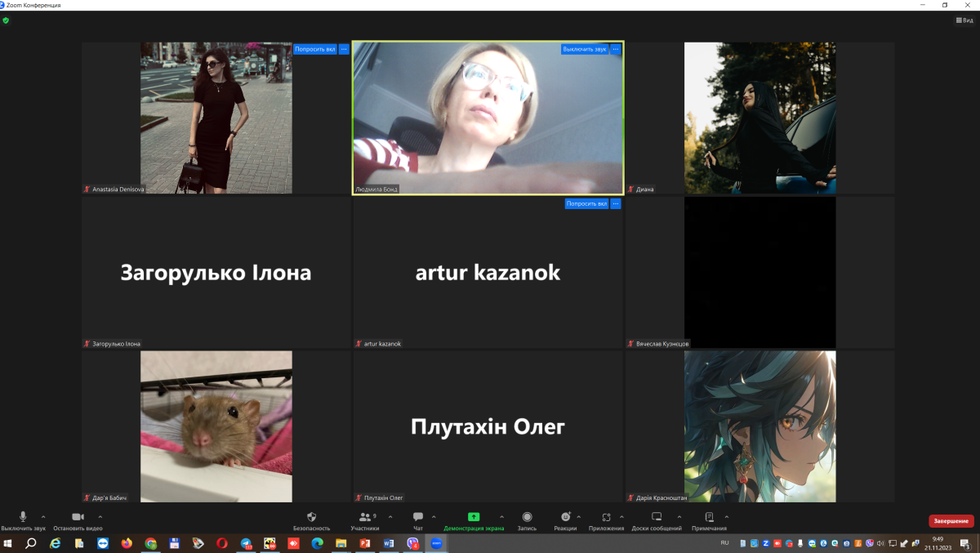Image resolution: width=980 pixels, height=553 pixels.
Task: Open the Apps (Приложения) icon
Action: click(606, 518)
